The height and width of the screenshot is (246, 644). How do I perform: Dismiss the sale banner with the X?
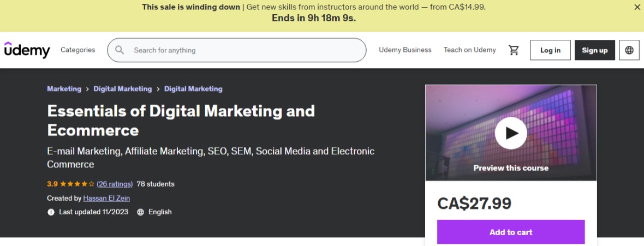point(637,7)
